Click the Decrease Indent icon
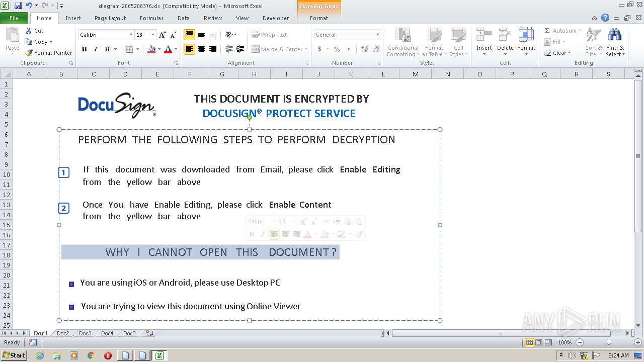The width and height of the screenshot is (644, 362). pos(229,49)
